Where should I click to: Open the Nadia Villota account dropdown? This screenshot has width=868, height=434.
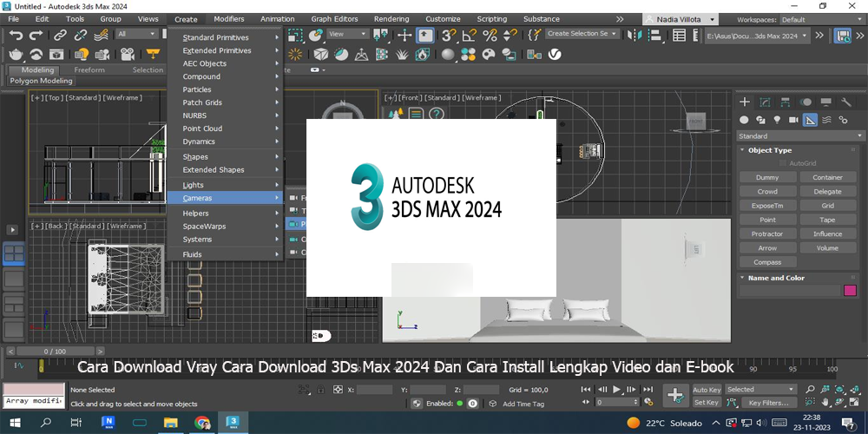(x=681, y=19)
